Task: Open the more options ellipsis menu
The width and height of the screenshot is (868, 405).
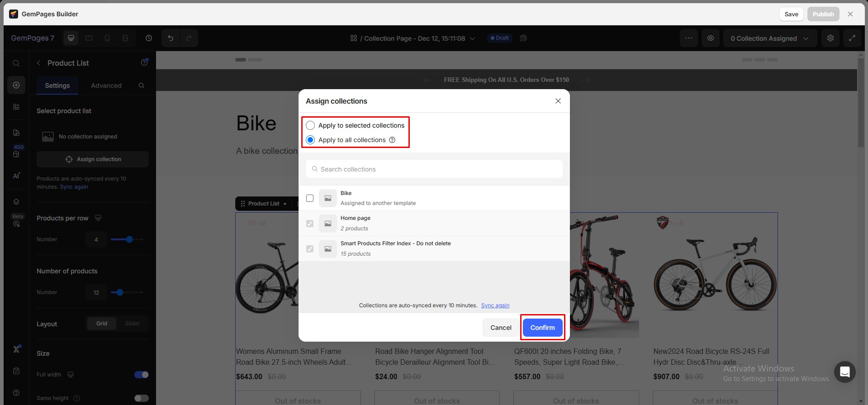Action: click(x=689, y=38)
